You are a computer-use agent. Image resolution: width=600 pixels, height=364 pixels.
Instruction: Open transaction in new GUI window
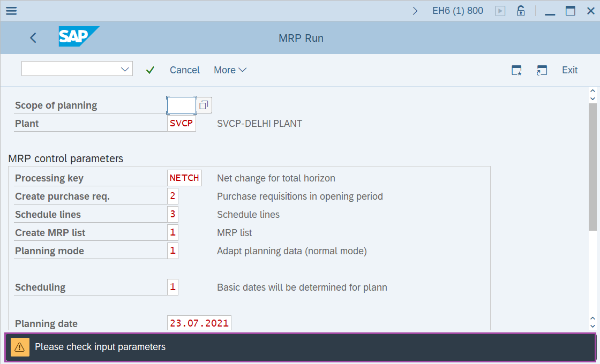pyautogui.click(x=542, y=70)
